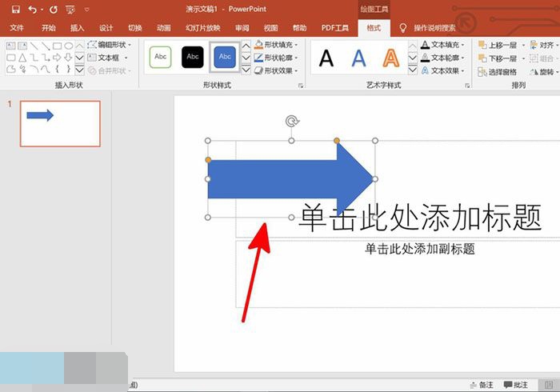Select the oval shape in shapes gallery
This screenshot has width=560, height=392.
68,46
